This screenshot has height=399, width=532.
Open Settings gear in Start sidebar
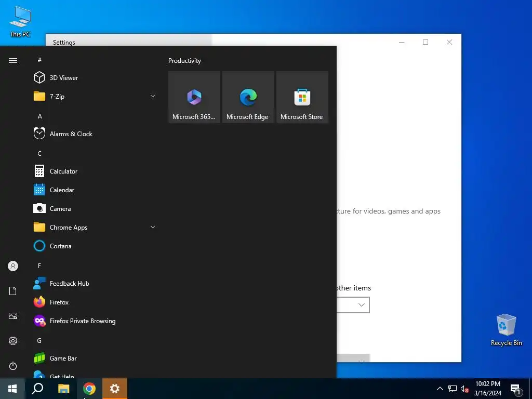point(13,341)
